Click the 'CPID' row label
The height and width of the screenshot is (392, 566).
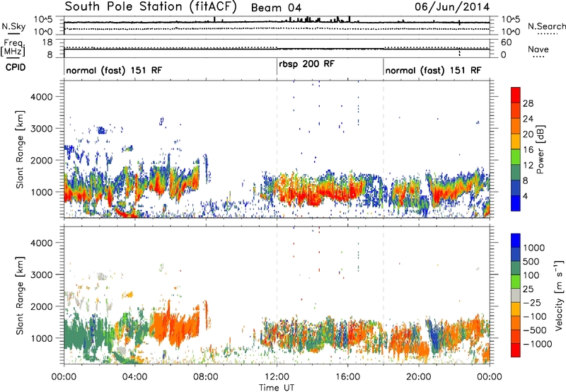click(x=16, y=67)
